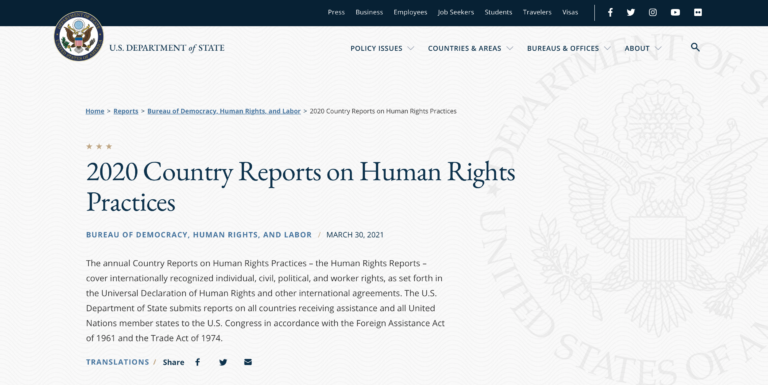Open the Facebook icon in the top bar

pyautogui.click(x=610, y=12)
